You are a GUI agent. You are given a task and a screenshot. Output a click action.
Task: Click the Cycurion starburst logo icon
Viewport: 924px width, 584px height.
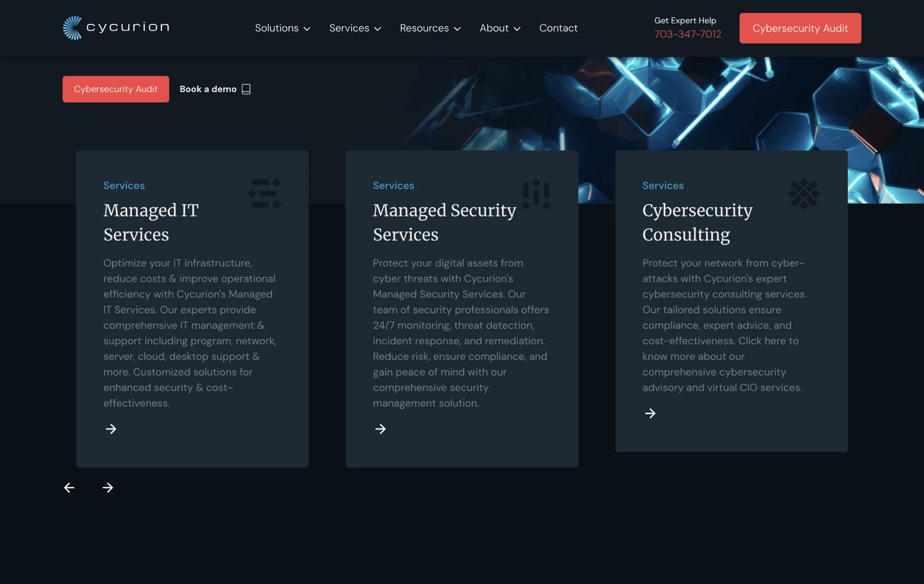pyautogui.click(x=72, y=28)
